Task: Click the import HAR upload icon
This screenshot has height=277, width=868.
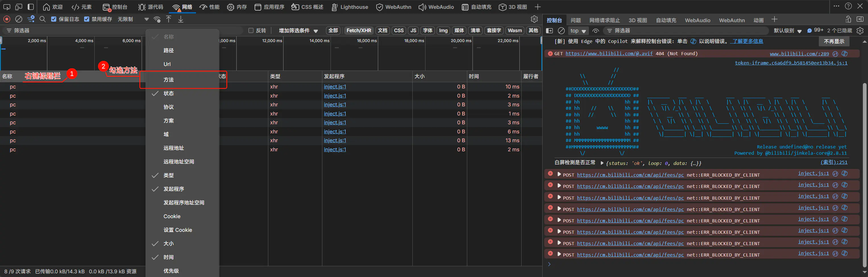Action: [x=169, y=19]
